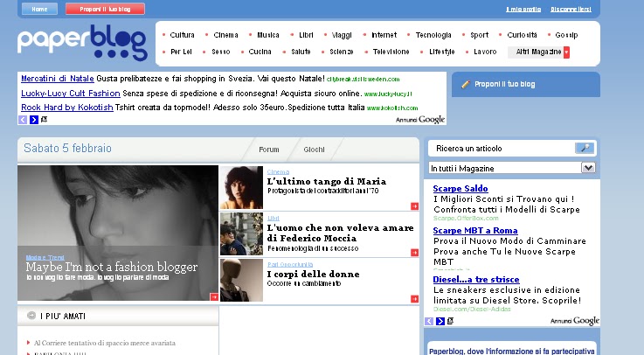Select the Internet category
Screen dimensions: 644x355
[384, 35]
